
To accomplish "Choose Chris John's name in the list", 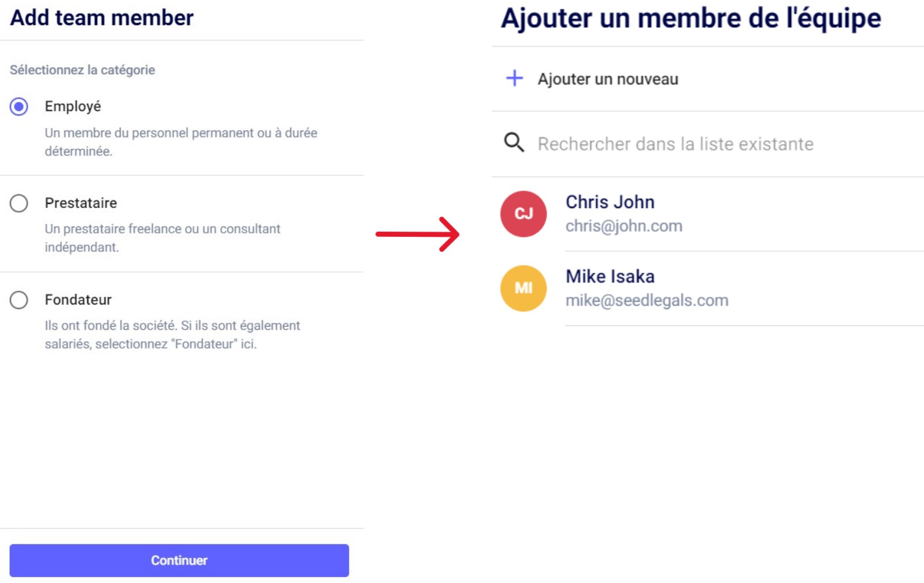I will pyautogui.click(x=610, y=202).
